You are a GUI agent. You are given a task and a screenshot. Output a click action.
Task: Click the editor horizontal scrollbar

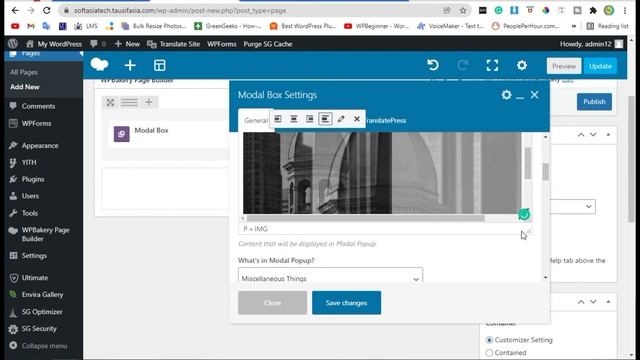[x=365, y=218]
